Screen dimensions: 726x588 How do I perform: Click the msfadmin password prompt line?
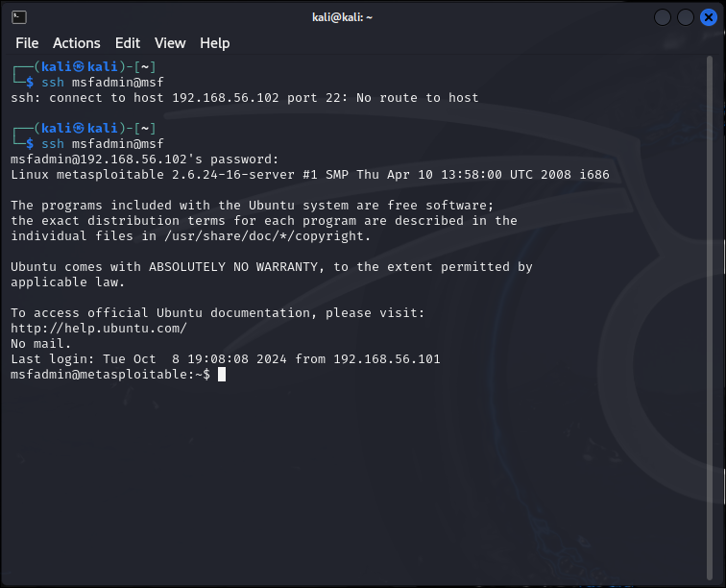[x=144, y=159]
